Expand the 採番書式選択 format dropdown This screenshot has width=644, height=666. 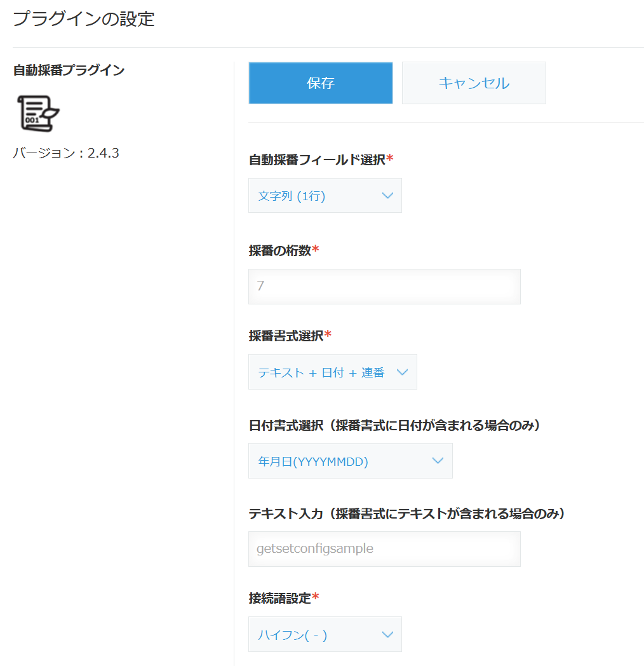(332, 372)
